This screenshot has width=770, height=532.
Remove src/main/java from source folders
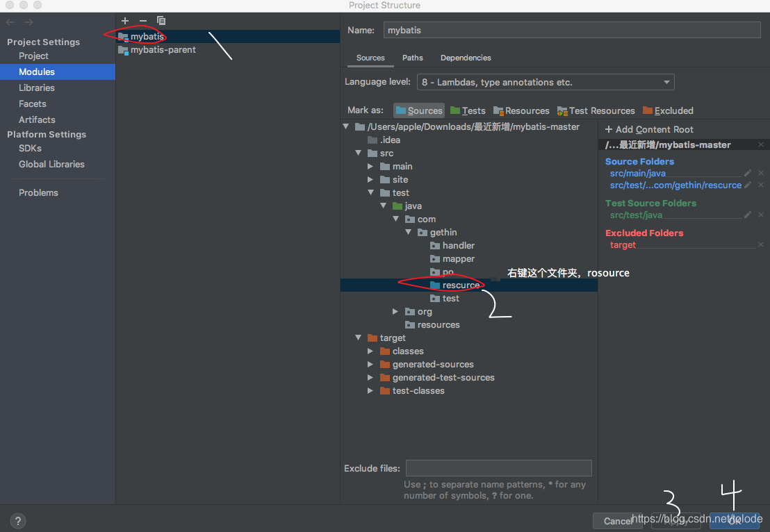(761, 173)
